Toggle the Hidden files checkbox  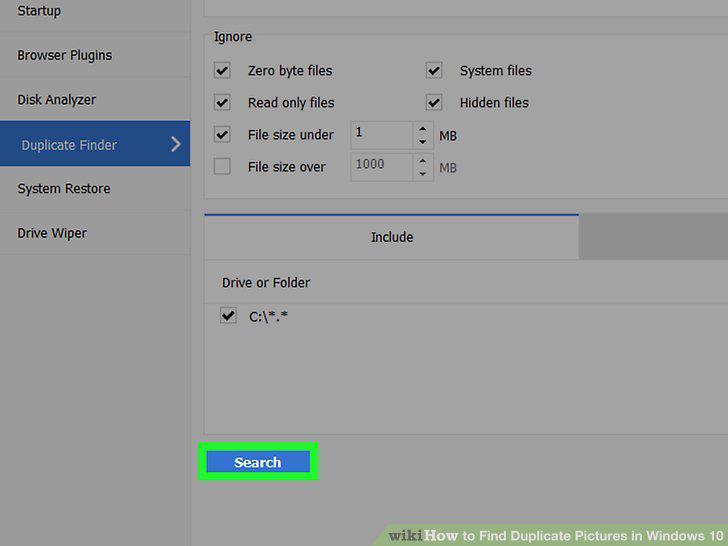(434, 103)
